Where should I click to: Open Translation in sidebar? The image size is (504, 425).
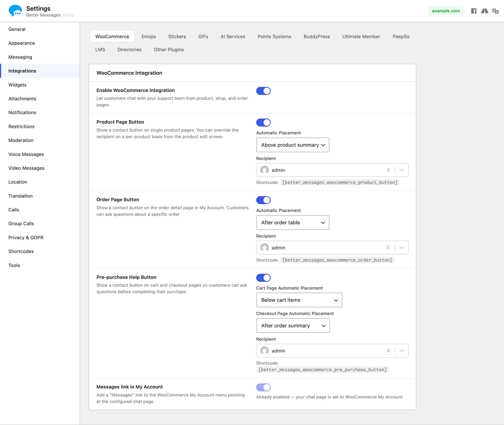click(40, 196)
